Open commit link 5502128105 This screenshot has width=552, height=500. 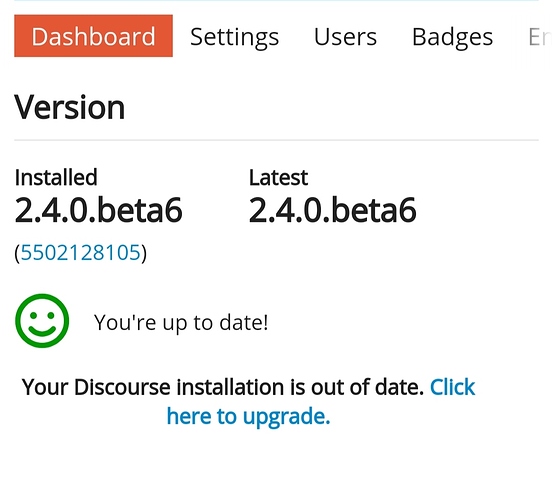point(81,252)
